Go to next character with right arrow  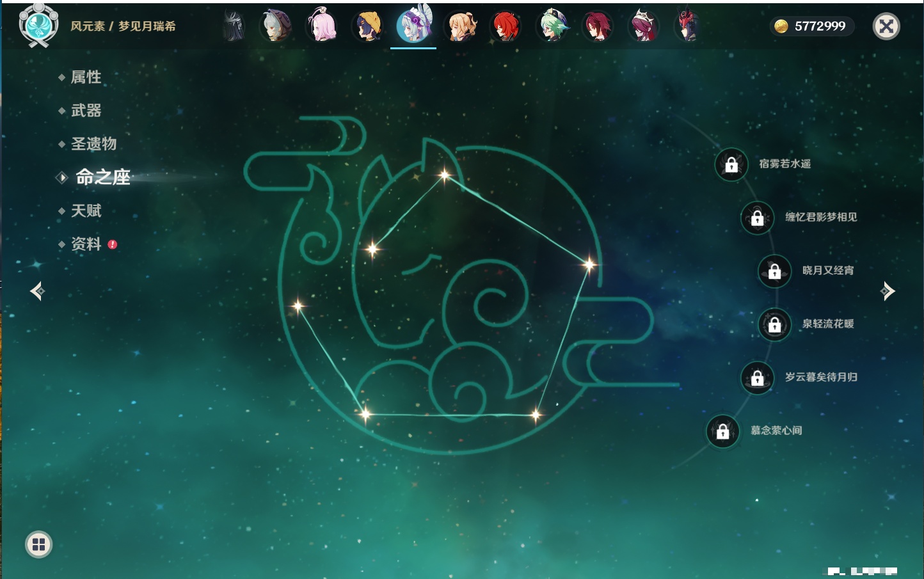888,291
